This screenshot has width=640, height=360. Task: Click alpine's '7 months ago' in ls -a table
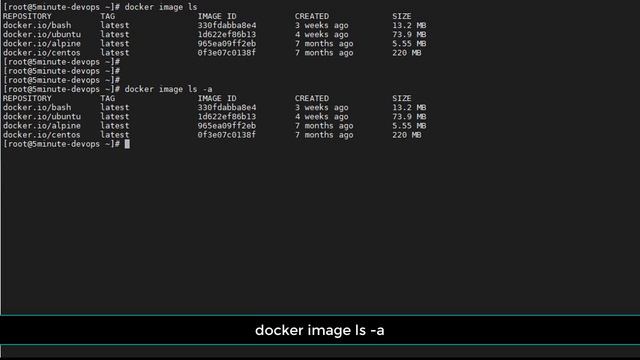(324, 126)
